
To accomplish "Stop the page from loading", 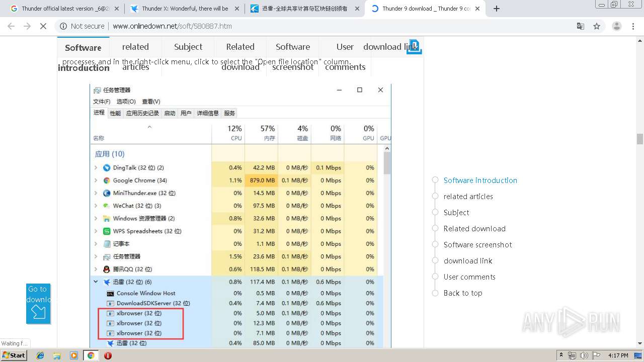I will pyautogui.click(x=43, y=26).
